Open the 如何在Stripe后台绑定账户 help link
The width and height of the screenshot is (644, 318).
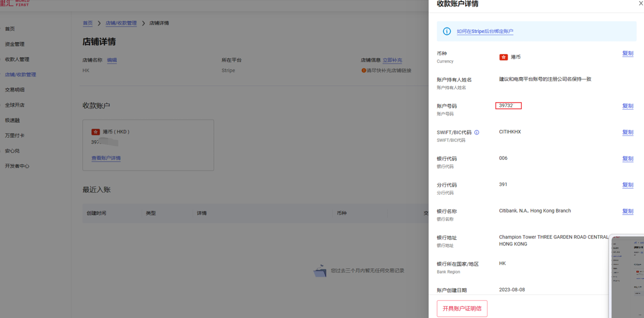tap(485, 32)
